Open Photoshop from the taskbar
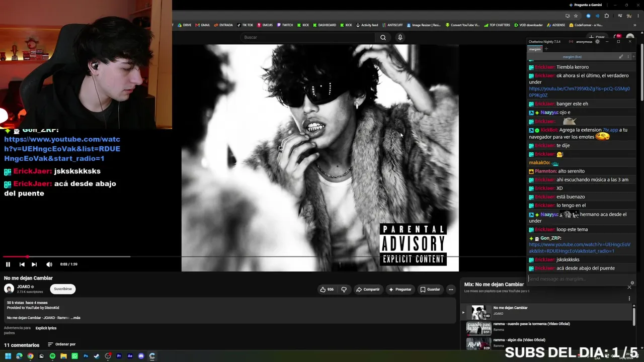This screenshot has height=362, width=644. (x=86, y=356)
